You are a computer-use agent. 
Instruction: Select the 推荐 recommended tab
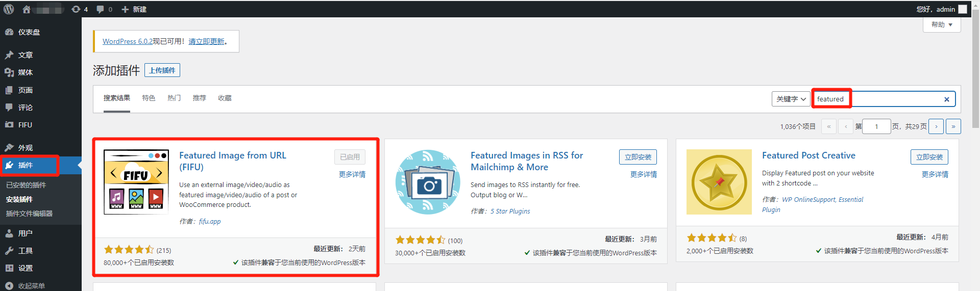coord(200,98)
